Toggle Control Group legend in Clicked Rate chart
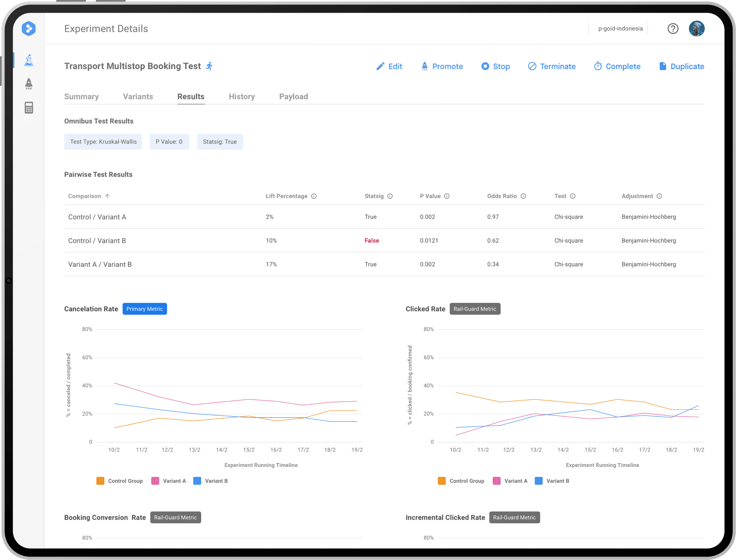Screen dimensions: 736x560 point(461,481)
